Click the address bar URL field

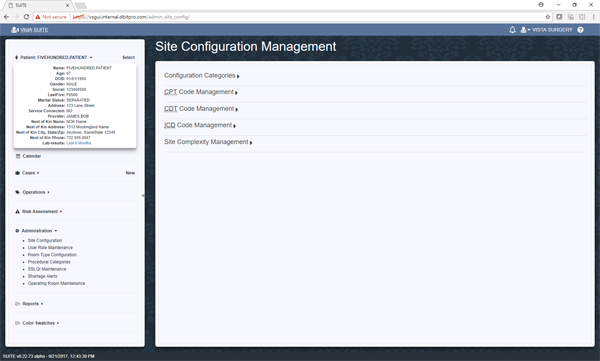306,17
